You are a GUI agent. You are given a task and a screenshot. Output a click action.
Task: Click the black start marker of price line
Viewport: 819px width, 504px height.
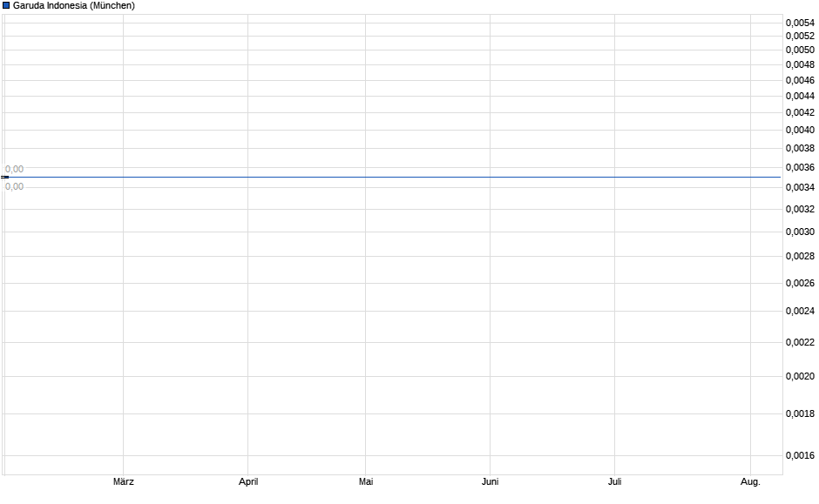pos(4,178)
